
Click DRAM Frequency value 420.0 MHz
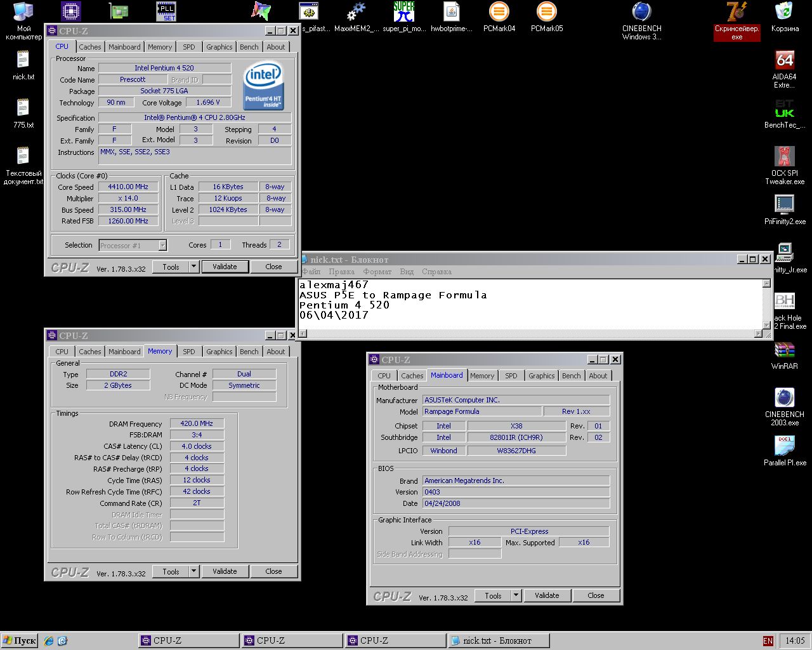(x=197, y=423)
